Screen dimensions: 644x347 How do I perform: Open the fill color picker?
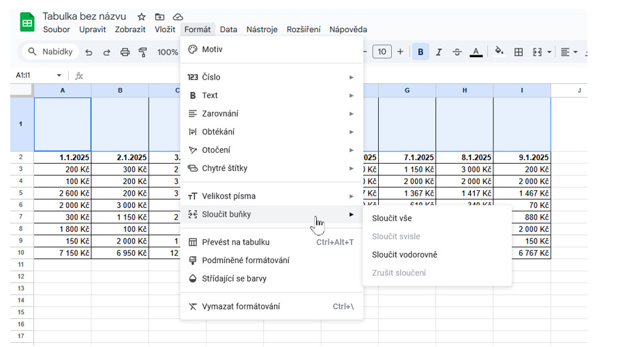pyautogui.click(x=499, y=52)
